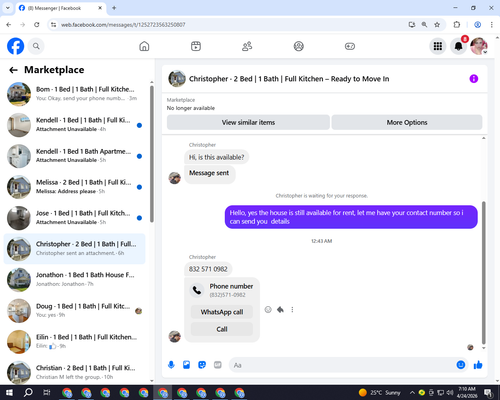Open the Bom - 1 Bed conversation

(x=75, y=94)
